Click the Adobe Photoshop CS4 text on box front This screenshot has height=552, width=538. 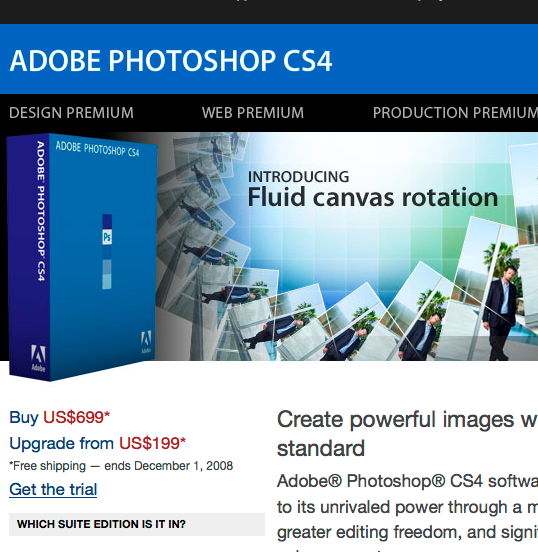coord(98,149)
